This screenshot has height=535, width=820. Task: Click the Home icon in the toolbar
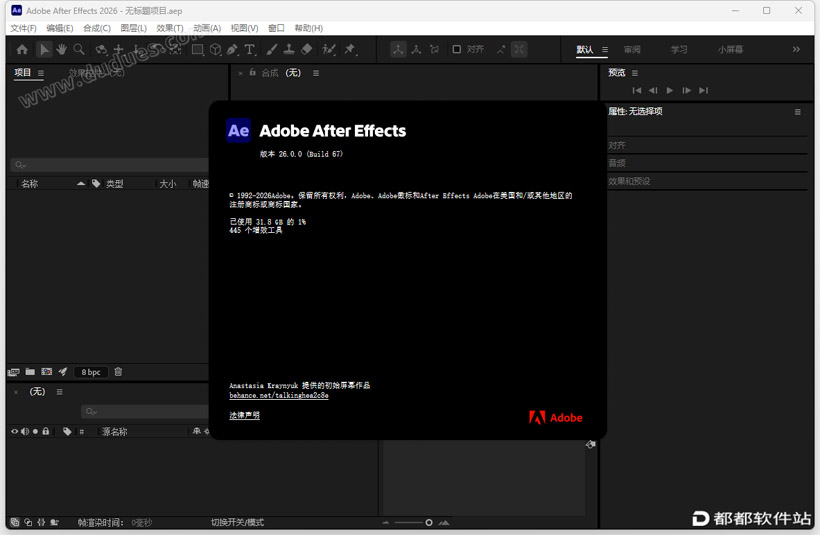[22, 50]
